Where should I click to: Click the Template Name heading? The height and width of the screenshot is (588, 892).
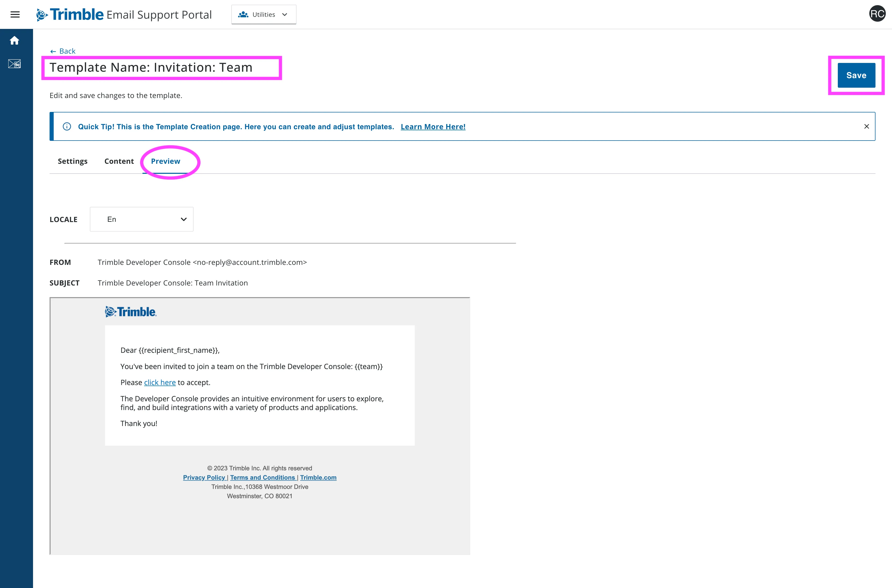151,68
